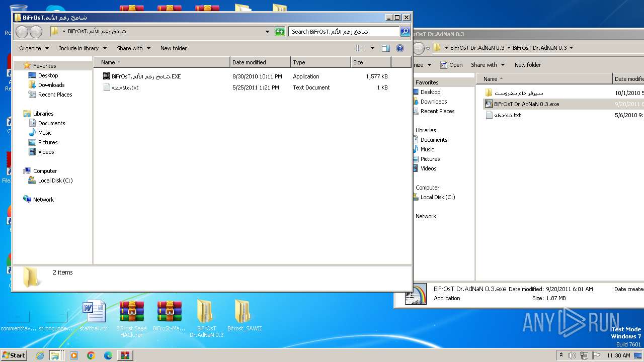644x362 pixels.
Task: Open Local Disk (C:) in the back window
Action: click(x=438, y=197)
